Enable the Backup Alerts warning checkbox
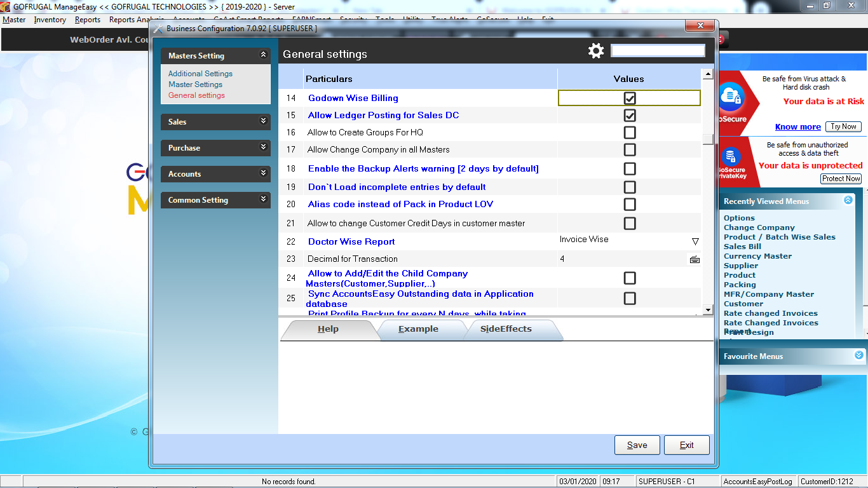 (x=630, y=169)
